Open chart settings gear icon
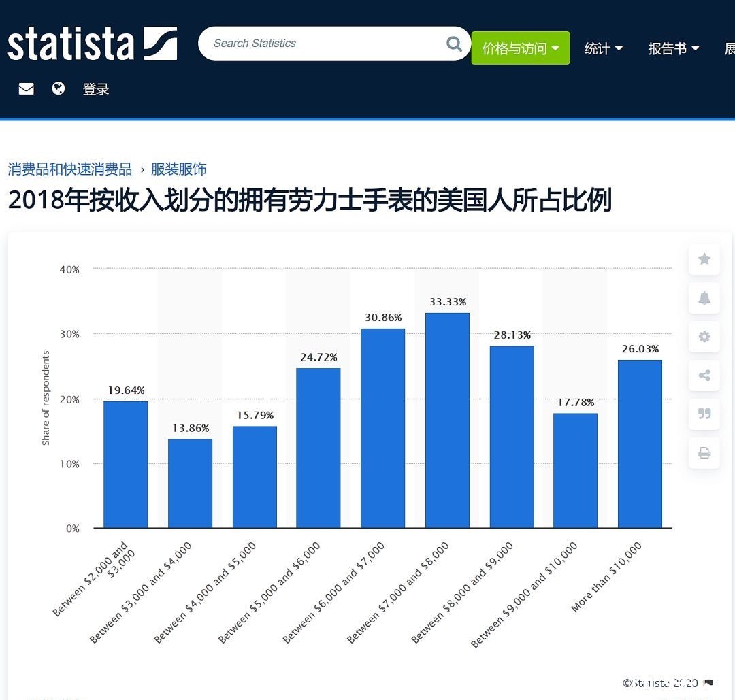The image size is (735, 700). (x=704, y=337)
